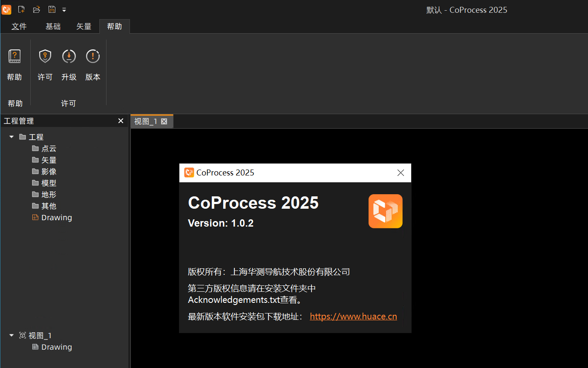Open the https://www.huace.cn download link
This screenshot has width=588, height=368.
tap(353, 316)
